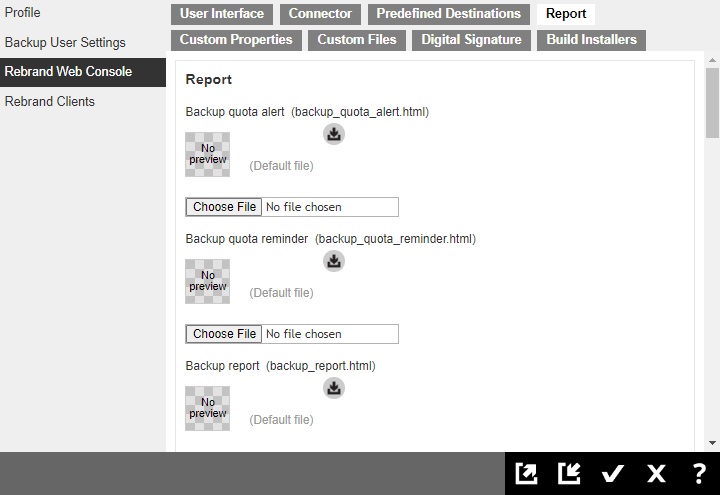Choose File for Backup quota alert

pos(224,207)
